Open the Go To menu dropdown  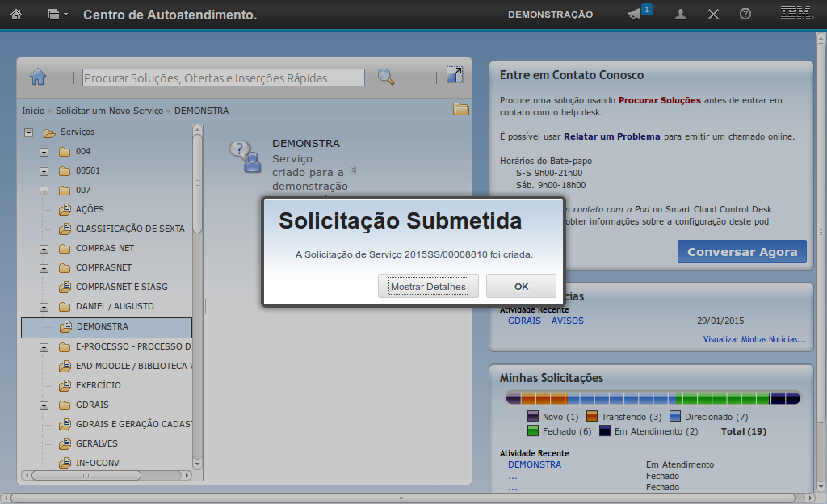tap(57, 14)
